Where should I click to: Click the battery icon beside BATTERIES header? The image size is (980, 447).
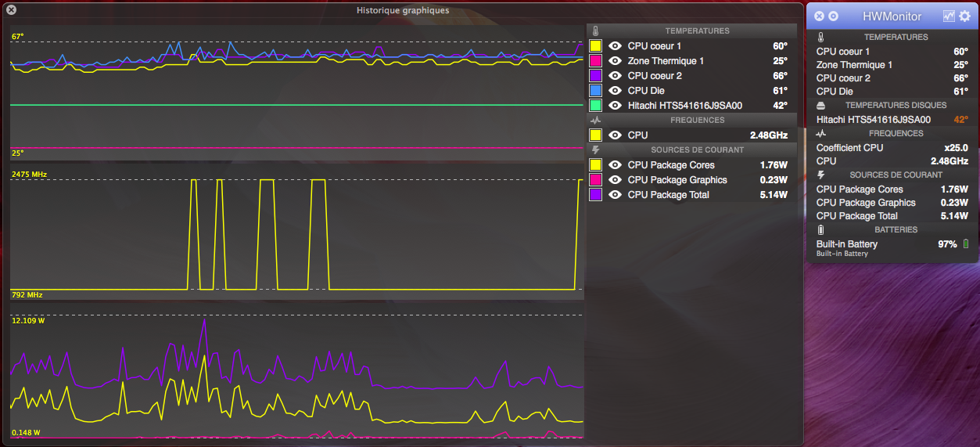click(820, 229)
